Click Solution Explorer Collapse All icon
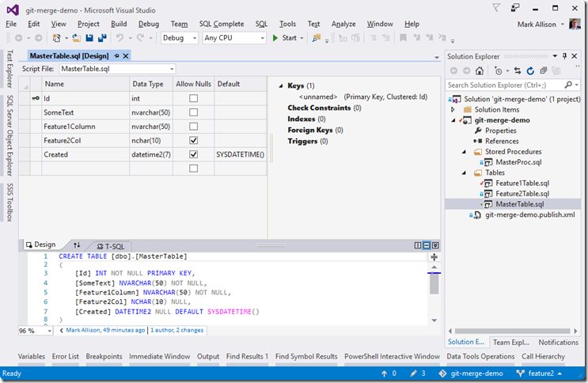 [x=544, y=71]
